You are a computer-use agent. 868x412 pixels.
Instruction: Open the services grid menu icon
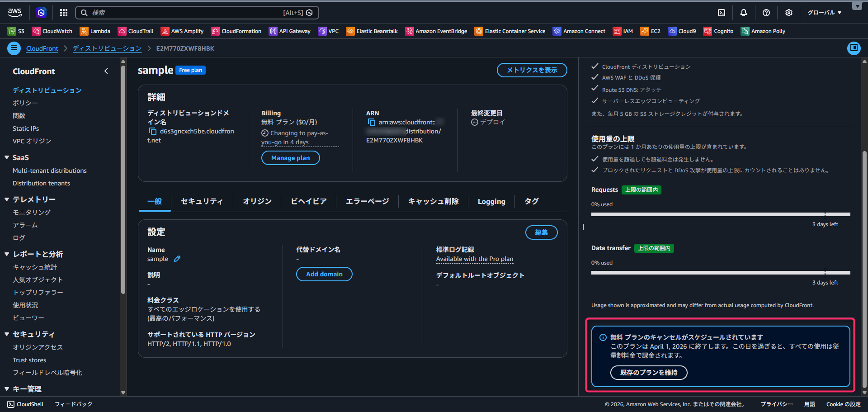pos(64,13)
